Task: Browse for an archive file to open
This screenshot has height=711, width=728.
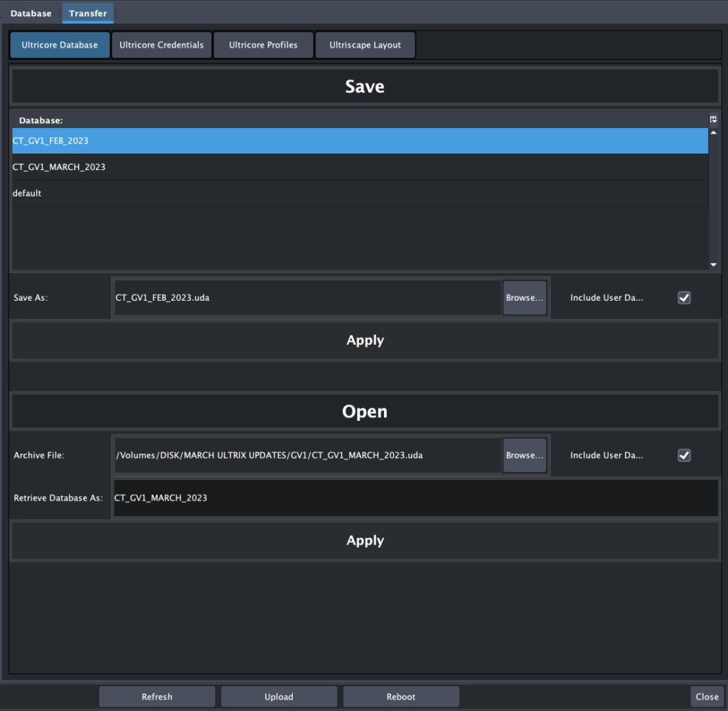Action: pos(525,455)
